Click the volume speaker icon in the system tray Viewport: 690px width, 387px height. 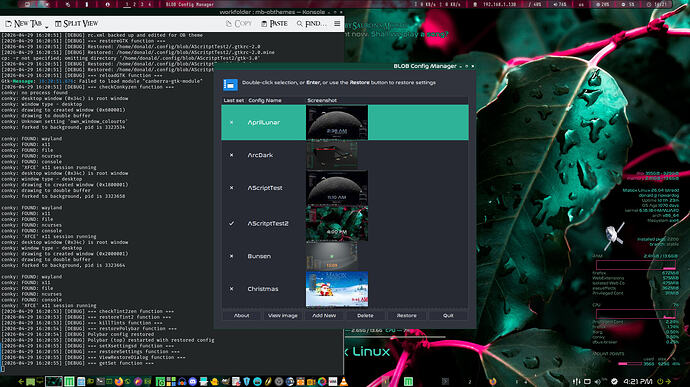click(x=598, y=381)
